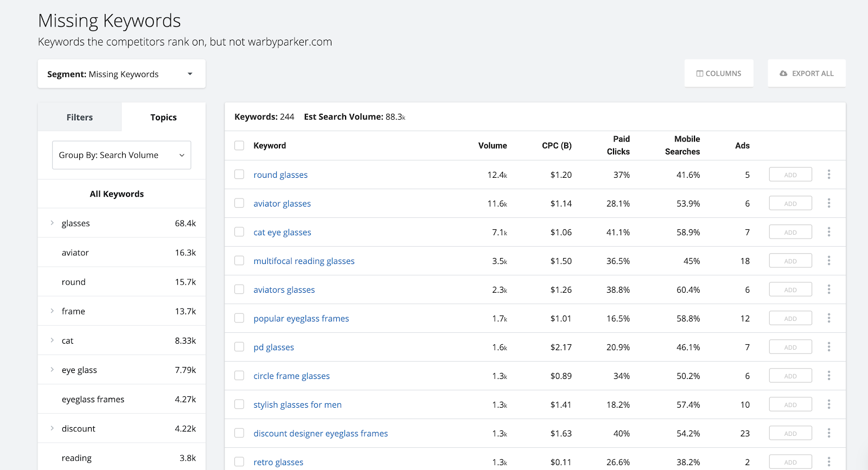Check the discount designer eyeglass frames checkbox
Screen dimensions: 868x470
tap(239, 433)
